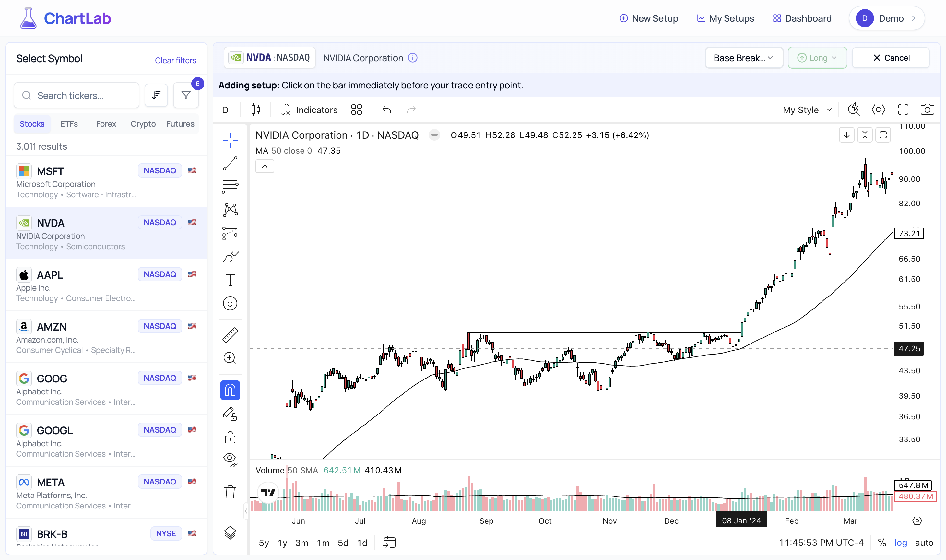Open the Base Break... setup type dropdown
This screenshot has width=946, height=560.
pos(744,58)
